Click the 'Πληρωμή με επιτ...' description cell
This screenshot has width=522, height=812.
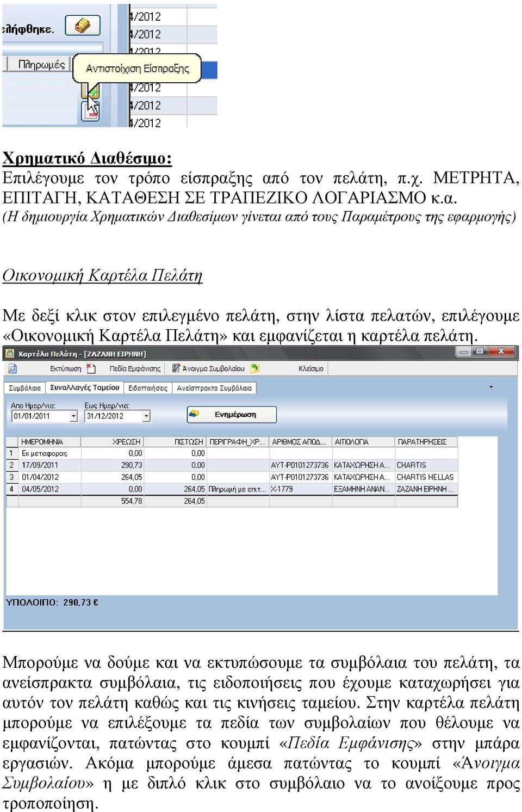[x=238, y=489]
